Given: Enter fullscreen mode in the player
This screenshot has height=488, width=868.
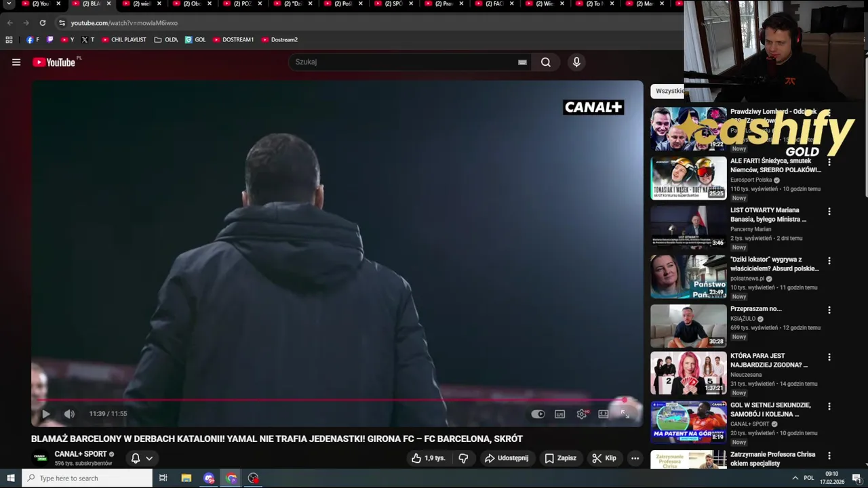Looking at the screenshot, I should 625,414.
